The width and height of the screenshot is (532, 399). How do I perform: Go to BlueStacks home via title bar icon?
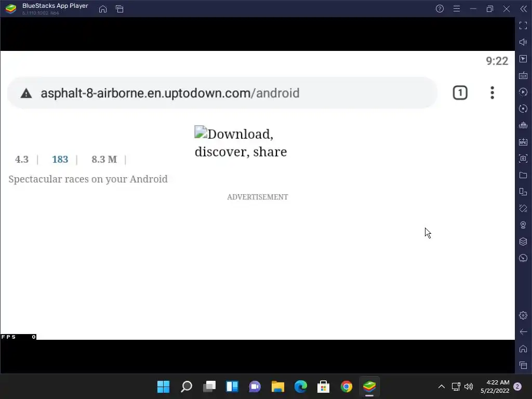[103, 9]
